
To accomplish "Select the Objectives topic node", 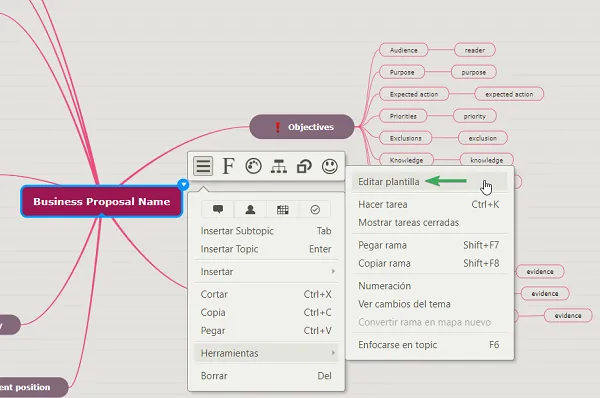I will tap(302, 127).
